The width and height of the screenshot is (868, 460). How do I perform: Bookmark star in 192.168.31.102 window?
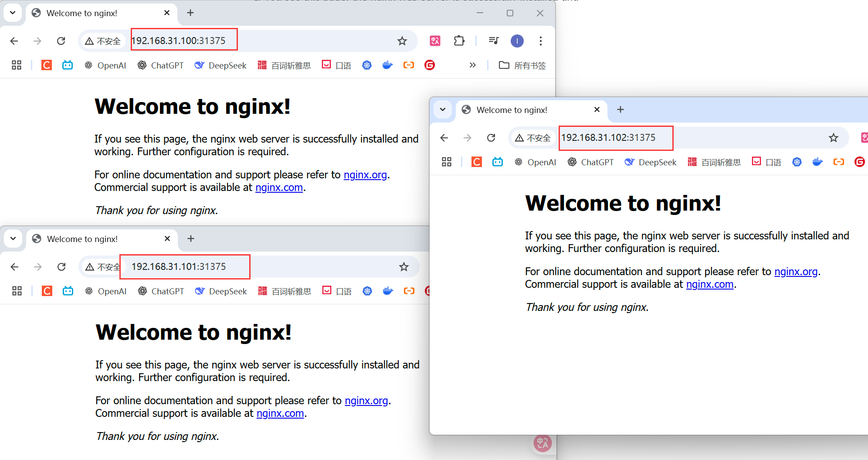834,138
